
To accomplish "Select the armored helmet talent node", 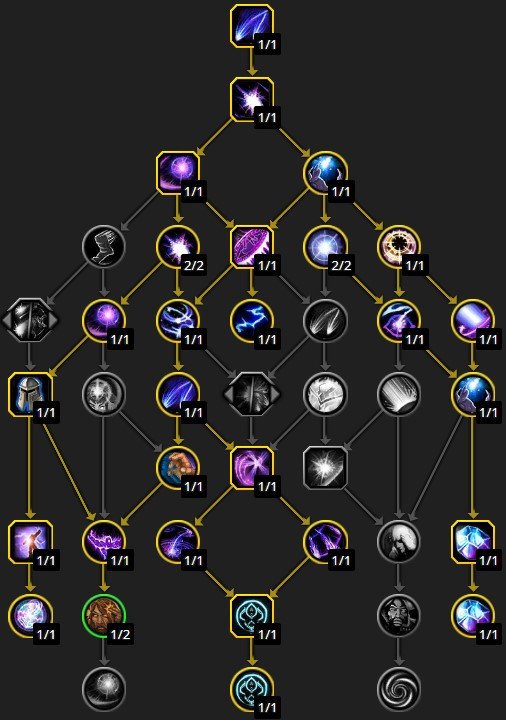I will (30, 394).
